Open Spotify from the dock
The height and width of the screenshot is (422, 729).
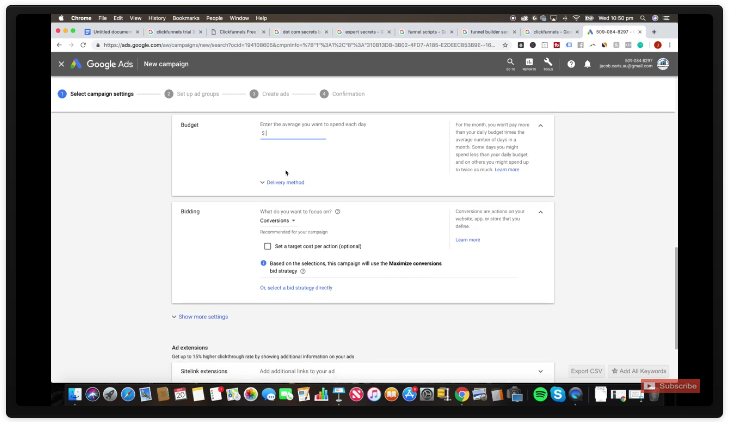(540, 395)
